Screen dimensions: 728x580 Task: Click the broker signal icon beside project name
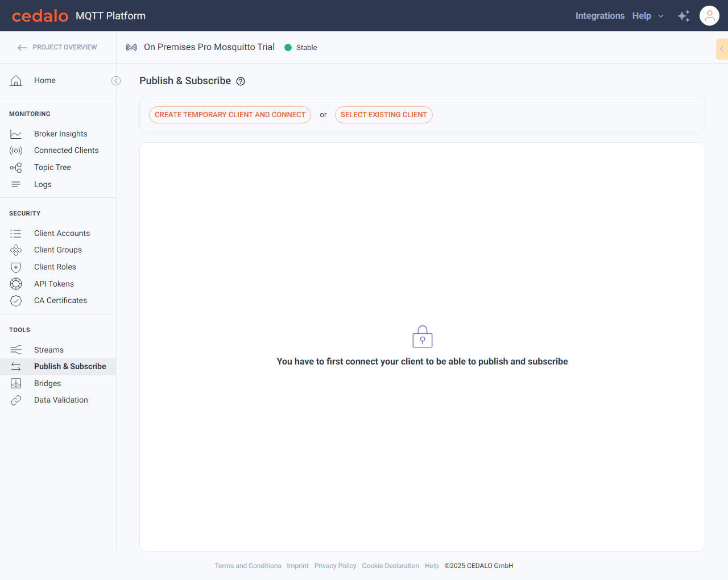(x=131, y=47)
